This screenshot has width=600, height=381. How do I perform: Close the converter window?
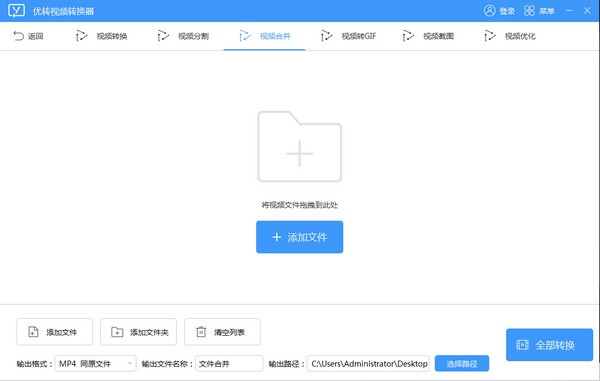587,11
